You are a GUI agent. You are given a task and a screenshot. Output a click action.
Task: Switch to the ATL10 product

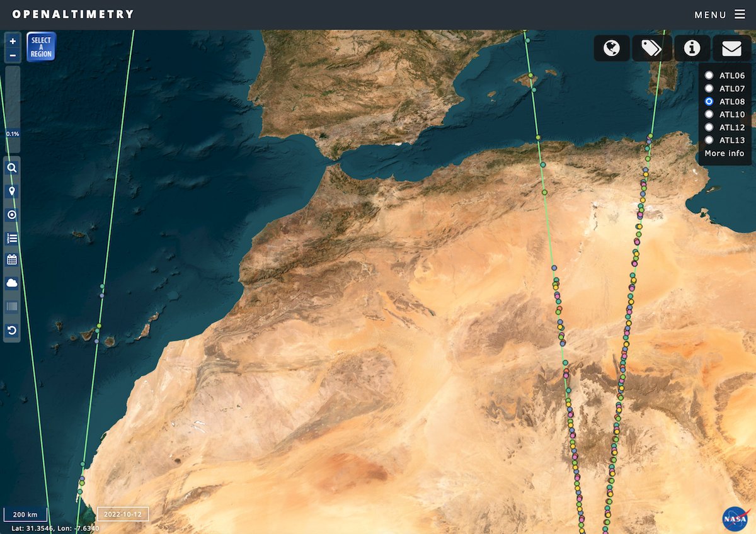tap(709, 114)
